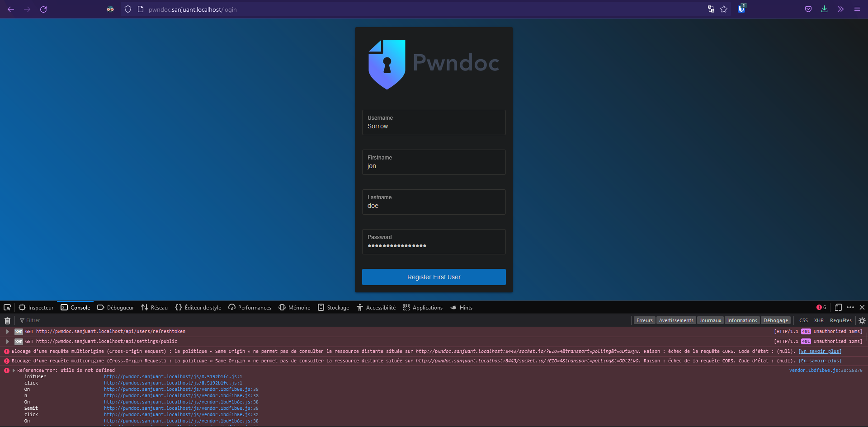
Task: Open the Stockage panel
Action: tap(333, 307)
